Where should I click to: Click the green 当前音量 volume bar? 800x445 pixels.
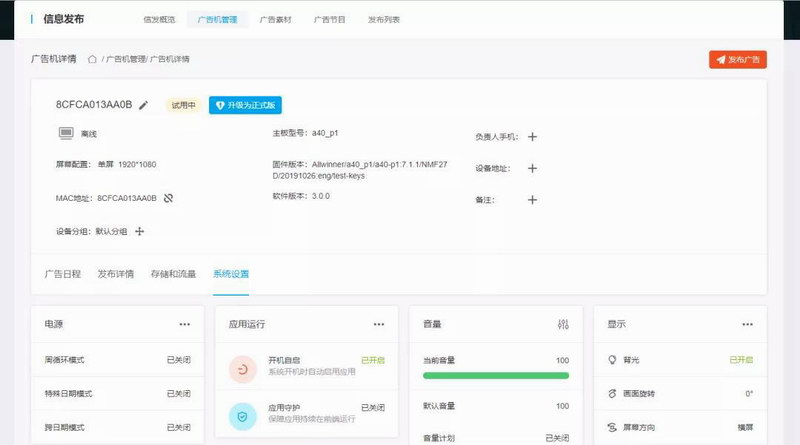point(495,376)
